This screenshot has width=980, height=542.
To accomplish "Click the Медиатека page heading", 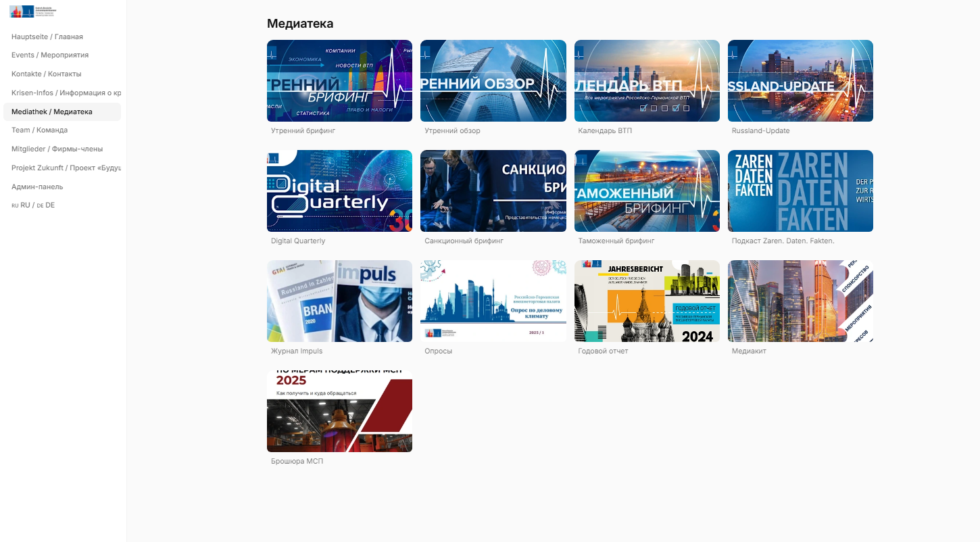I will click(300, 24).
